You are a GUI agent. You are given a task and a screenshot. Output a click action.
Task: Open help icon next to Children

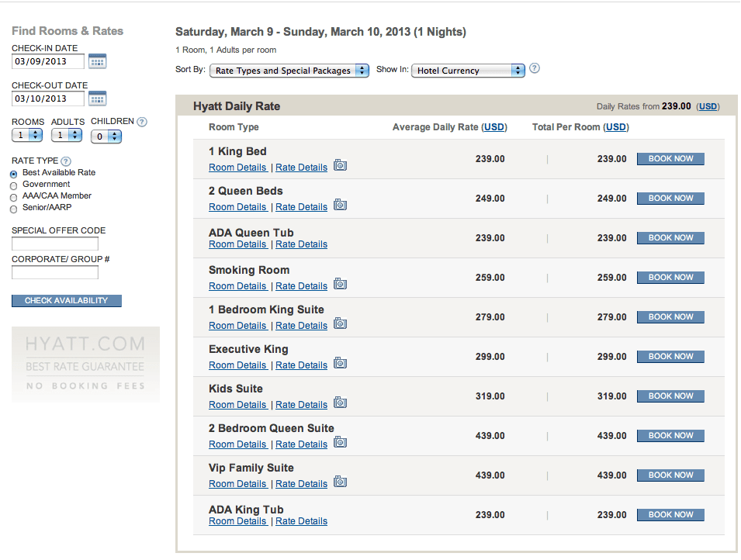click(142, 122)
